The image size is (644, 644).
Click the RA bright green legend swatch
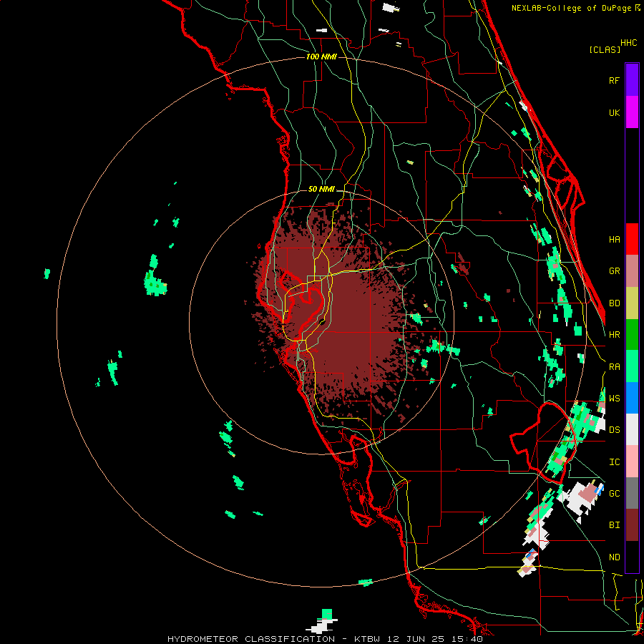click(x=632, y=366)
